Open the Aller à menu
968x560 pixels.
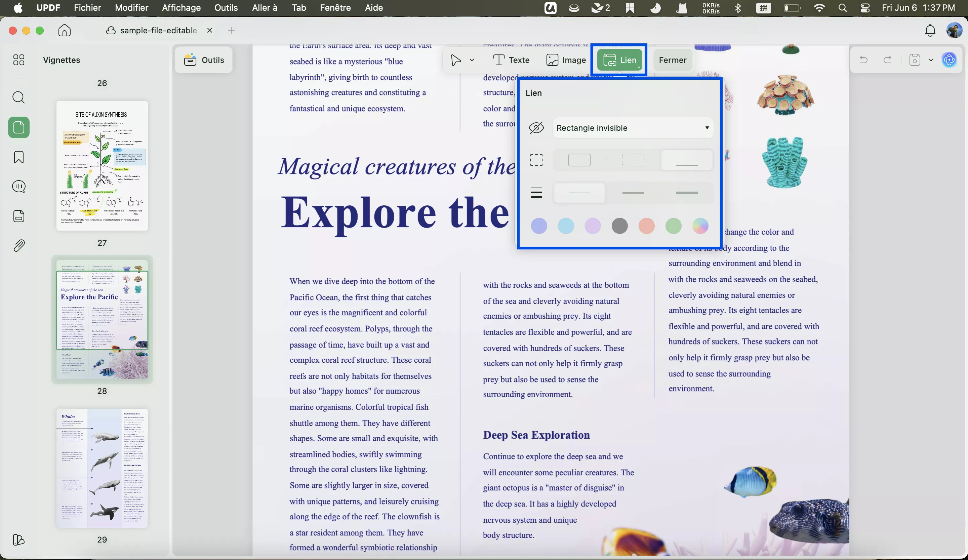coord(265,8)
